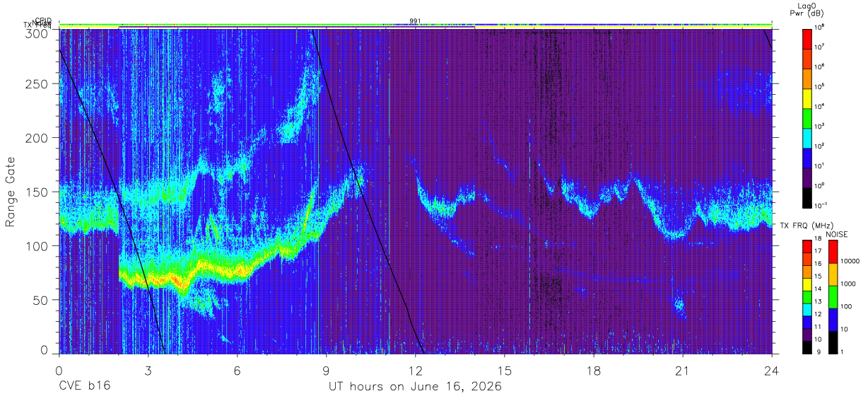Click the green noise strip above the plot
Viewport: 868px width, 401px height.
(x=415, y=24)
